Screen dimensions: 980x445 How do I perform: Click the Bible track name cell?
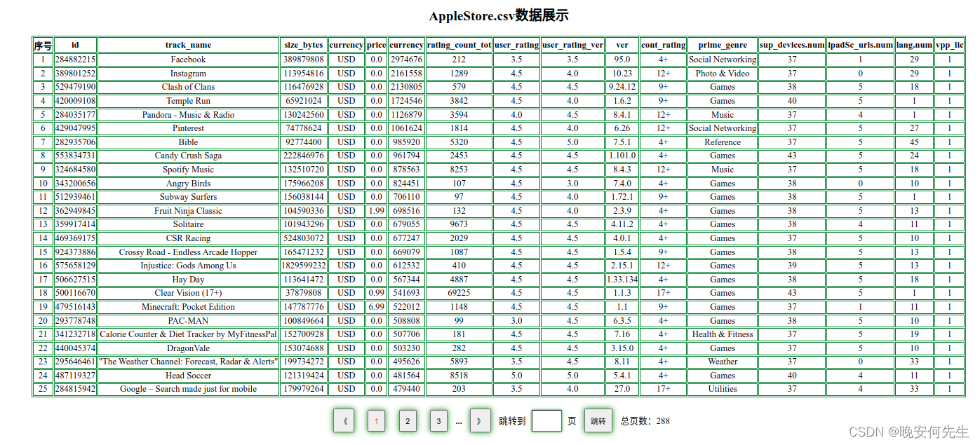[188, 142]
